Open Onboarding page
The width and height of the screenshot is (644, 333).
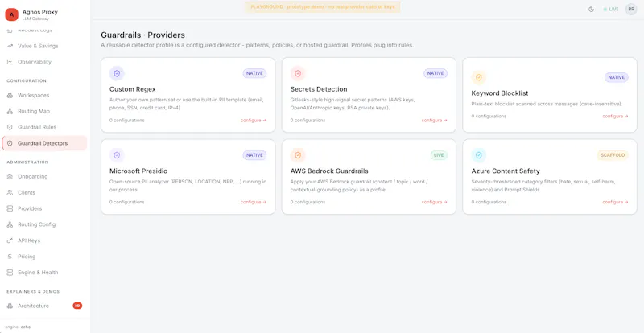(44, 177)
